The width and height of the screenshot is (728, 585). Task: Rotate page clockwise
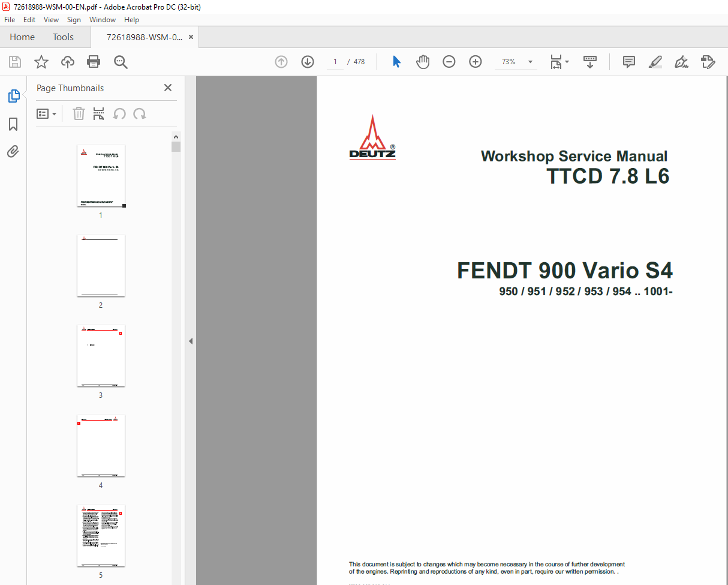140,114
